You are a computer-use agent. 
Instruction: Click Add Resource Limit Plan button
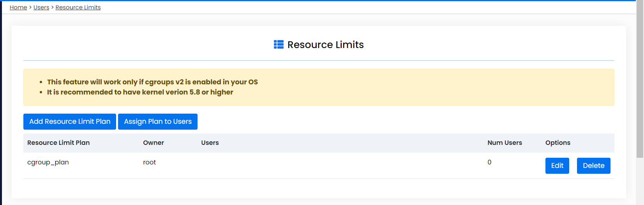click(70, 121)
